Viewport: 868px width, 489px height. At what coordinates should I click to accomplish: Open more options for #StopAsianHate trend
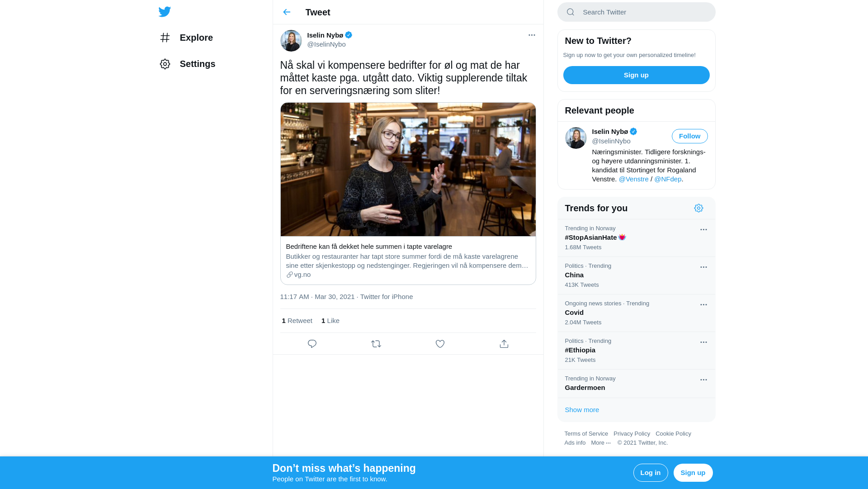(703, 230)
